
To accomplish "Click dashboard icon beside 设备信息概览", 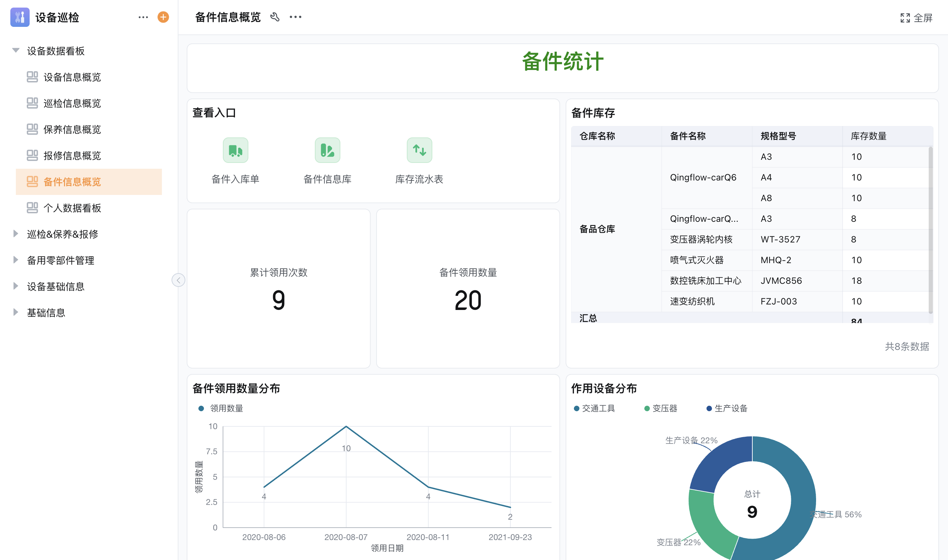I will click(32, 77).
